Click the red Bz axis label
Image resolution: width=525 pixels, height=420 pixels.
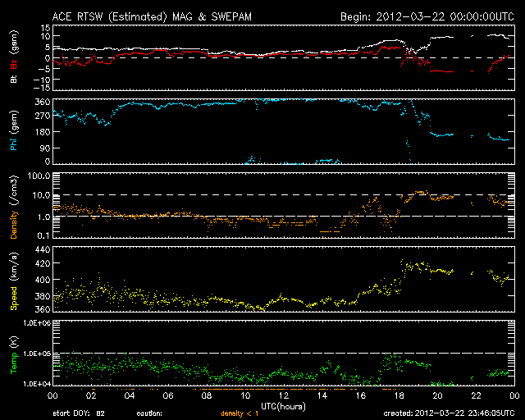[x=14, y=64]
